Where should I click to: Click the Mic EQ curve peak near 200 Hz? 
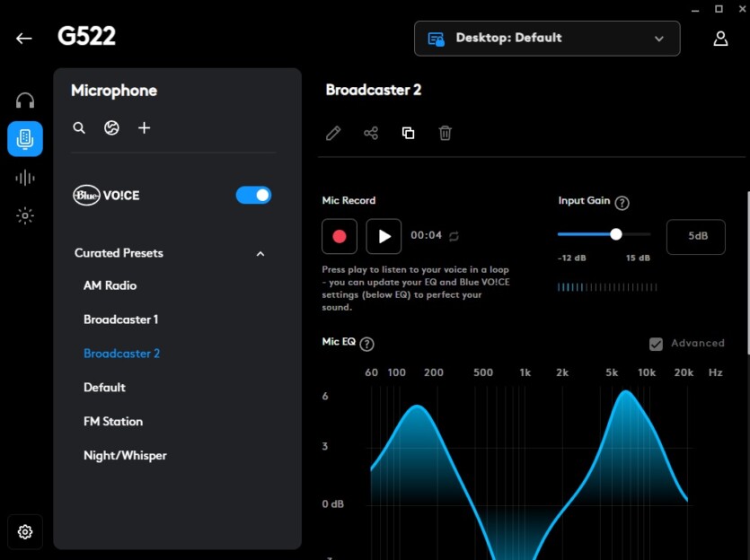point(418,407)
